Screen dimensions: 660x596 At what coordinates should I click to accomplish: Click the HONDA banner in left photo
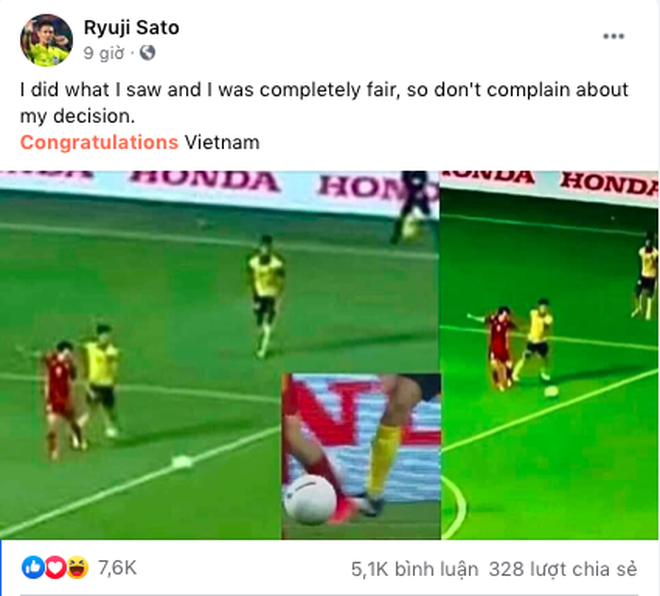[204, 181]
